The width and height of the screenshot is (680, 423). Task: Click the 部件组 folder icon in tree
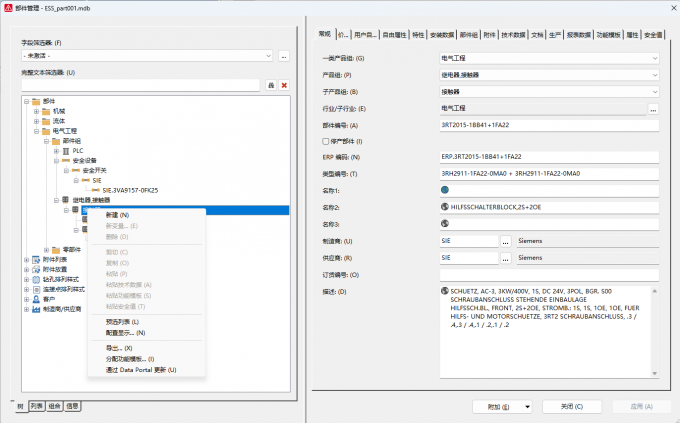(x=56, y=141)
